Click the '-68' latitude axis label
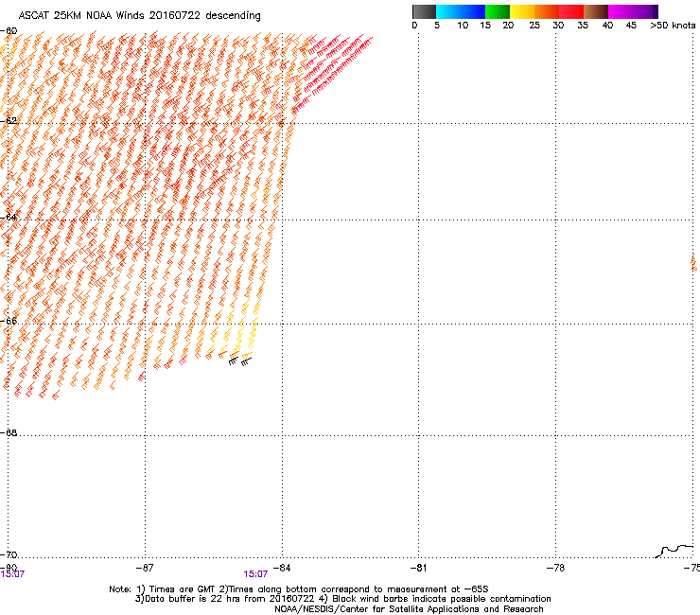This screenshot has width=700, height=615. [9, 432]
